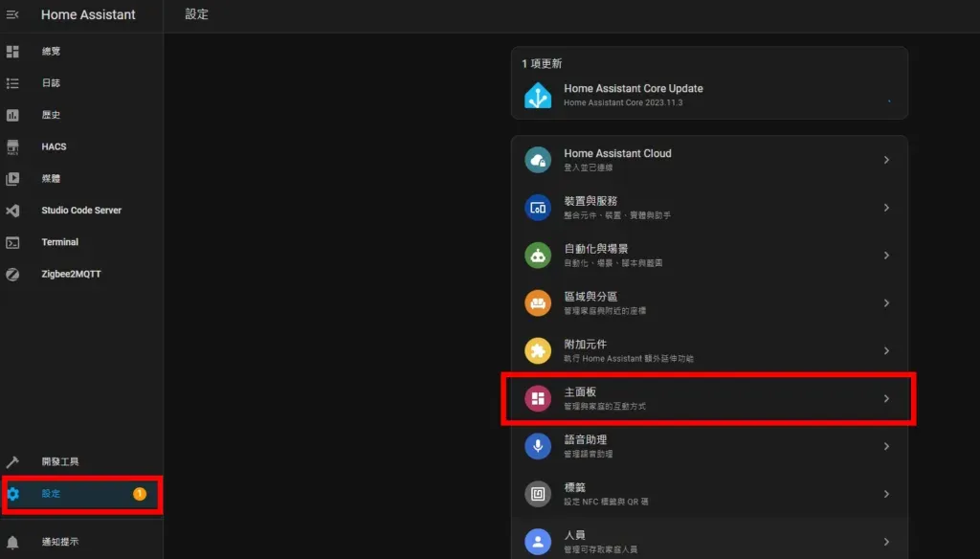
Task: Expand 裝置與服務 via its chevron
Action: [x=885, y=207]
